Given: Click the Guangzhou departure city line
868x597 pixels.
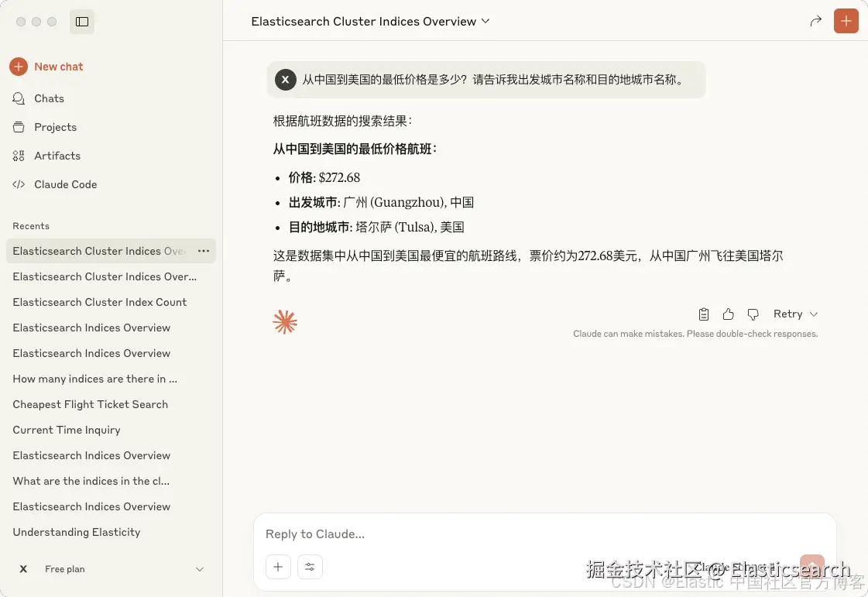Looking at the screenshot, I should coord(381,203).
